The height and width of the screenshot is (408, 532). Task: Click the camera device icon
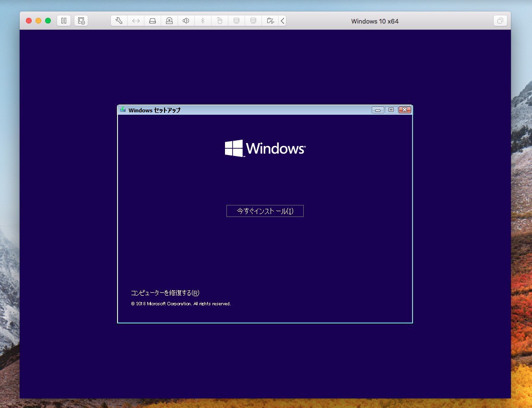tap(169, 21)
